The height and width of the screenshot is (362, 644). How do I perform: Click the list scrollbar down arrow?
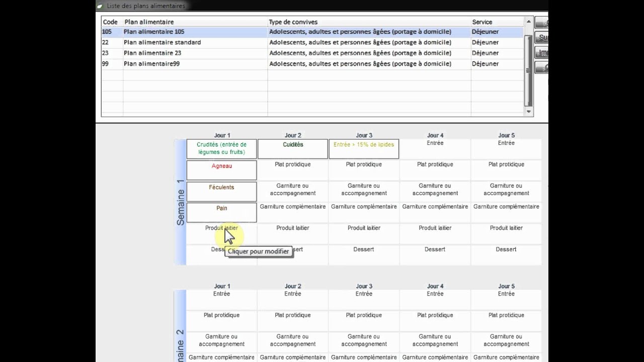tap(528, 112)
